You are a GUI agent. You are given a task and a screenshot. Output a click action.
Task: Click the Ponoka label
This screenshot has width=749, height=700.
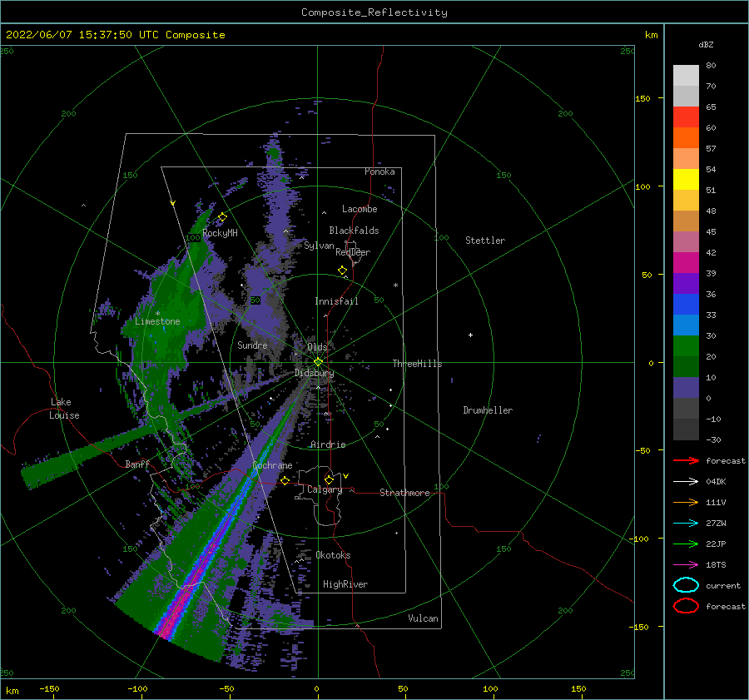point(379,171)
